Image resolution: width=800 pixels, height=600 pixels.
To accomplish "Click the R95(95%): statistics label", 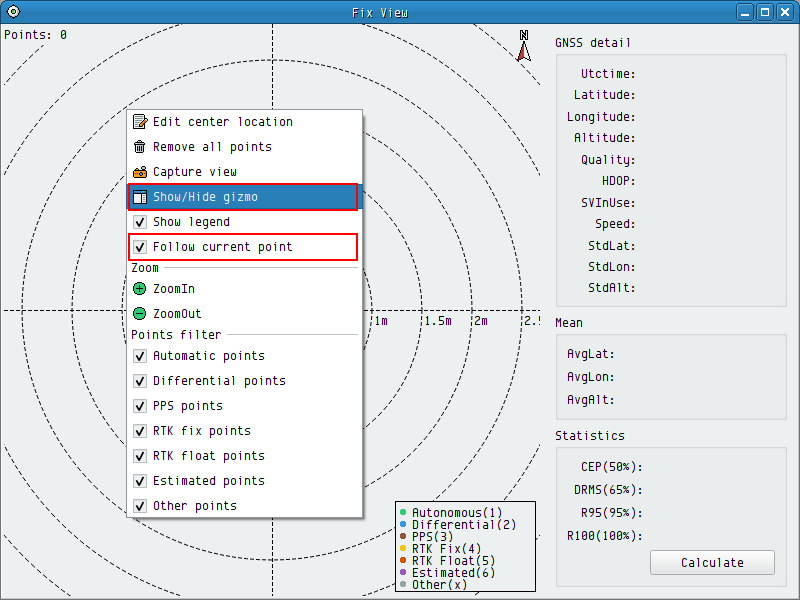I will click(x=612, y=513).
